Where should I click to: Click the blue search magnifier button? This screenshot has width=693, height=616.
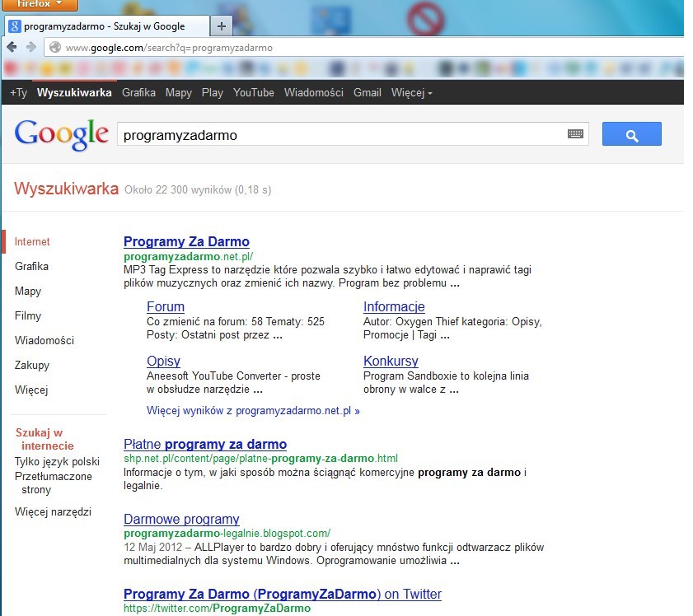point(631,134)
